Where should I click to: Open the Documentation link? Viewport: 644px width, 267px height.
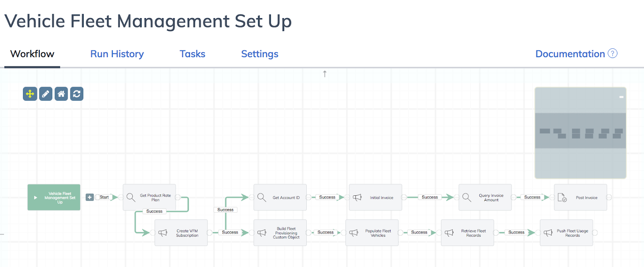click(x=570, y=54)
